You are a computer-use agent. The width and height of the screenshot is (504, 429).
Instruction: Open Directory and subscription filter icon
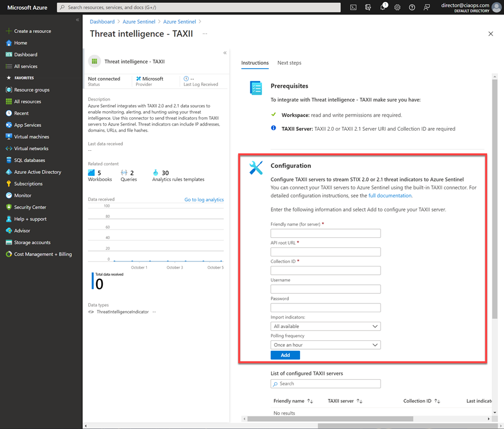(368, 7)
